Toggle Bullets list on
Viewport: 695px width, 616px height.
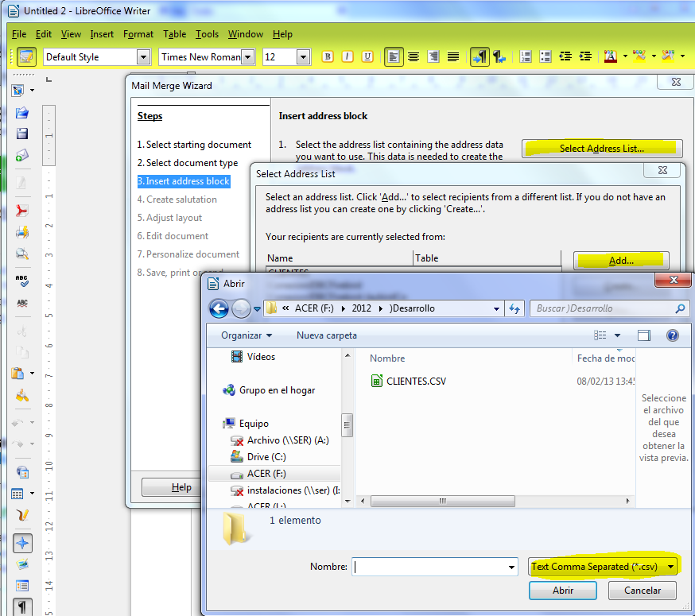coord(546,56)
